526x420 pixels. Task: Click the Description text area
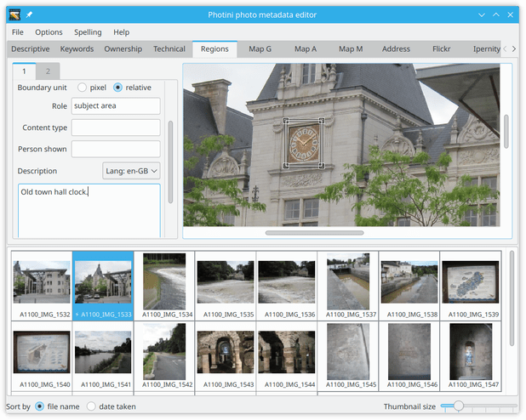click(x=89, y=211)
